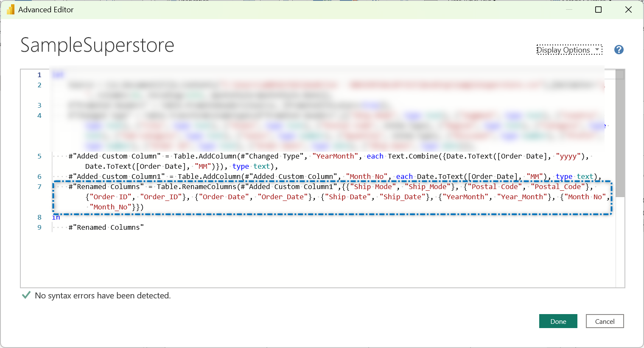Click the "yyyy" format string on line 5
Viewport: 644px width, 348px height.
[x=568, y=156]
